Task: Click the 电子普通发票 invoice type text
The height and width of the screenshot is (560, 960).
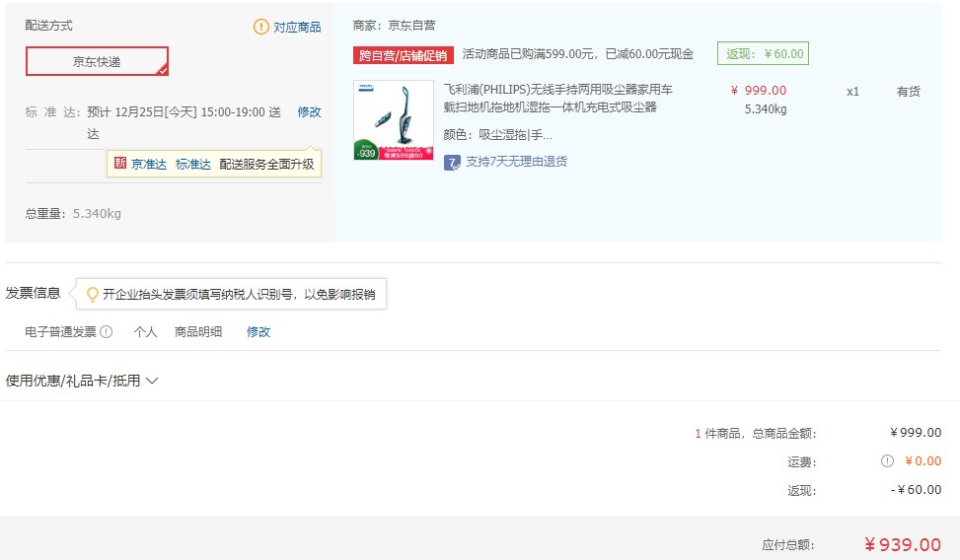Action: [x=60, y=331]
